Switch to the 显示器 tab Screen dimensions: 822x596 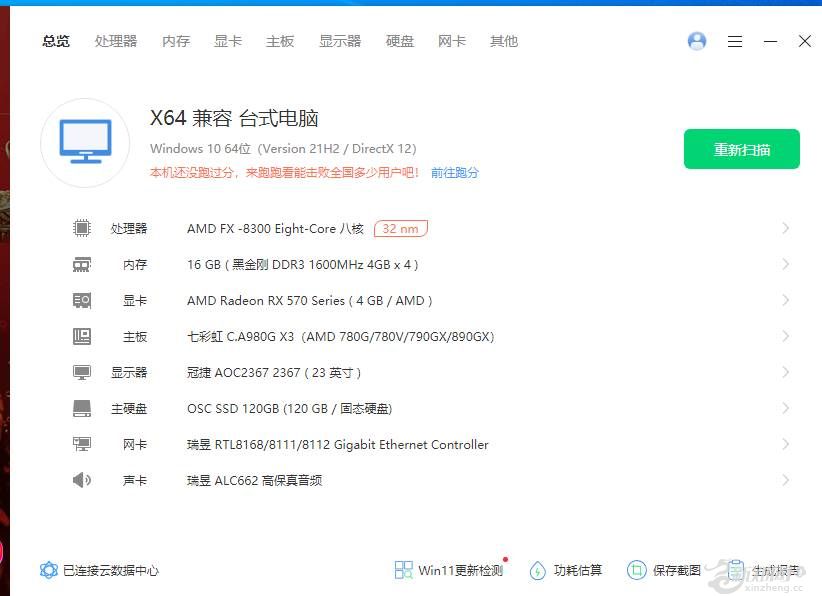340,41
